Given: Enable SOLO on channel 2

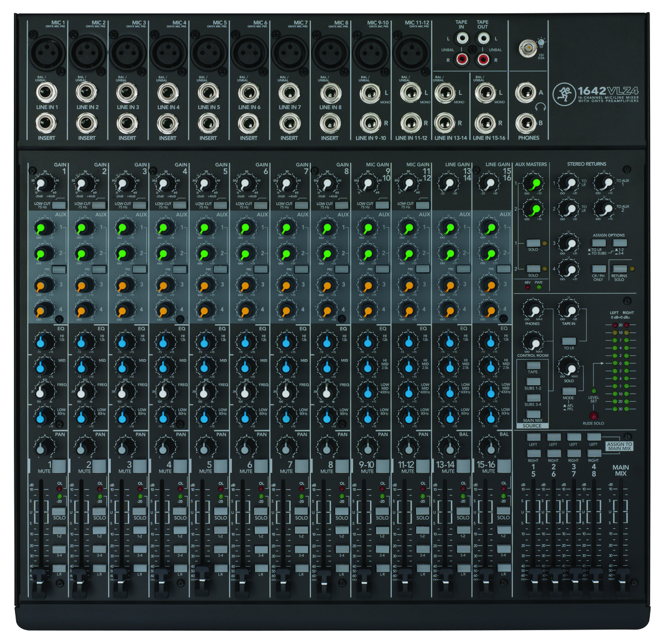Looking at the screenshot, I should [x=99, y=511].
